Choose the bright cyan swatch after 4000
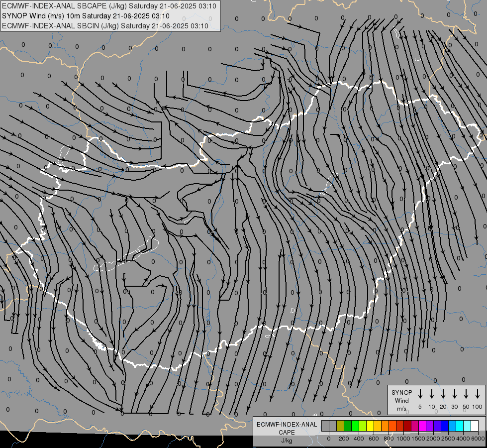This screenshot has width=487, height=448. click(467, 426)
